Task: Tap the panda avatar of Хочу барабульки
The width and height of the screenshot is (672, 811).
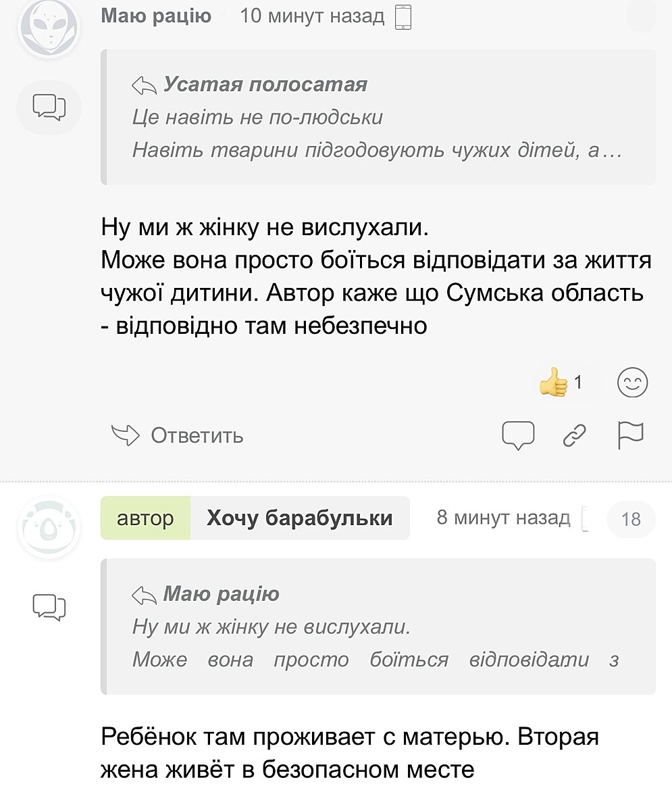Action: (x=49, y=528)
